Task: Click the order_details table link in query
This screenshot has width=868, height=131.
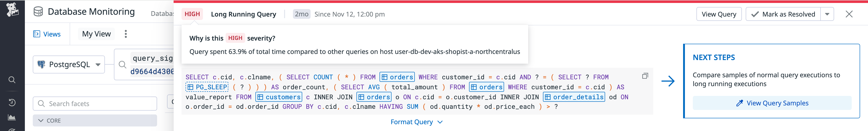Action: [x=574, y=97]
